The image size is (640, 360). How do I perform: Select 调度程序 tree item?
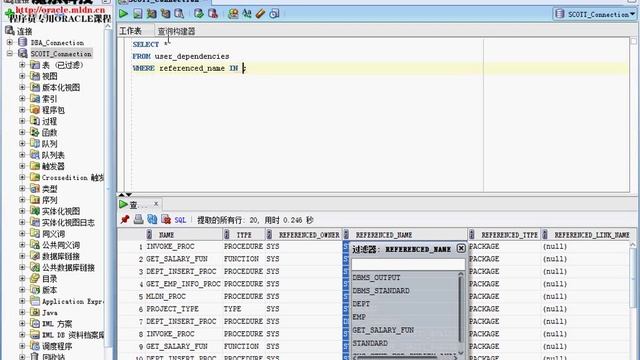coord(57,346)
